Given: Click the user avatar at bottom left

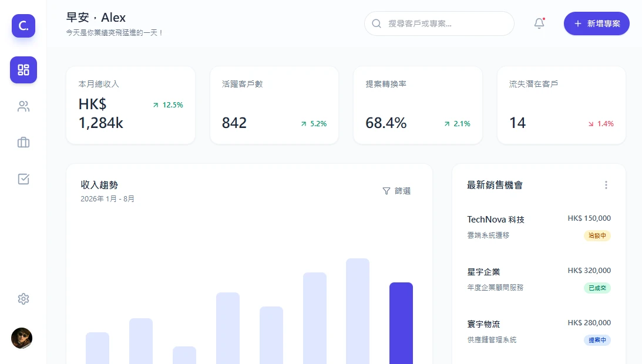Looking at the screenshot, I should 22,338.
